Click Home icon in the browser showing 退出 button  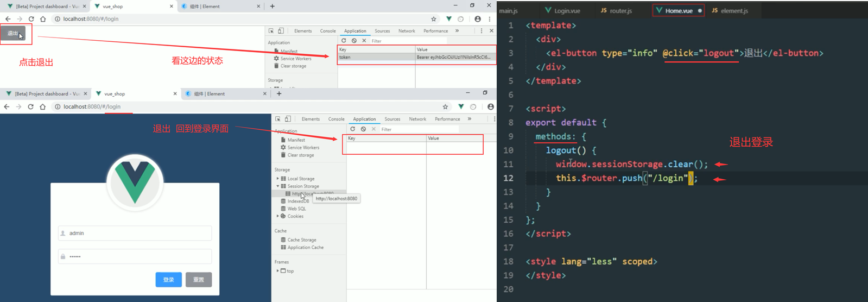[x=43, y=19]
